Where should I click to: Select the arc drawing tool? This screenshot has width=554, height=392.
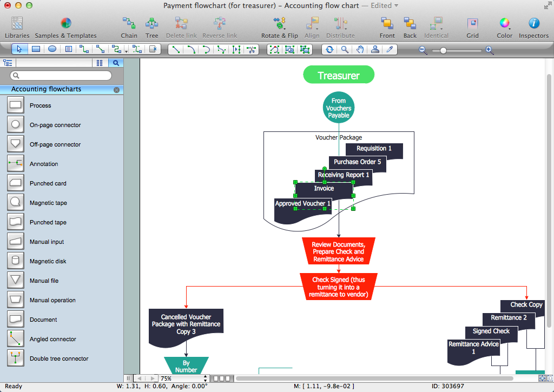click(x=191, y=49)
